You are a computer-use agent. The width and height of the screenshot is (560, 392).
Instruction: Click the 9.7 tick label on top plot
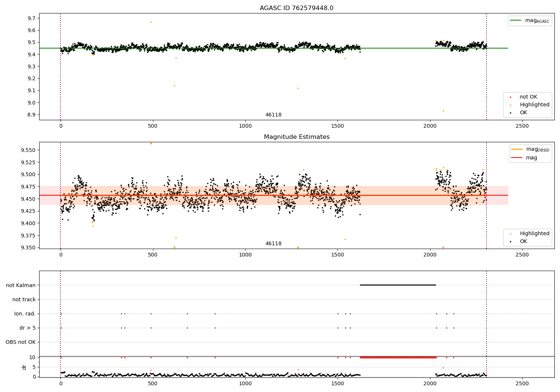pyautogui.click(x=32, y=18)
